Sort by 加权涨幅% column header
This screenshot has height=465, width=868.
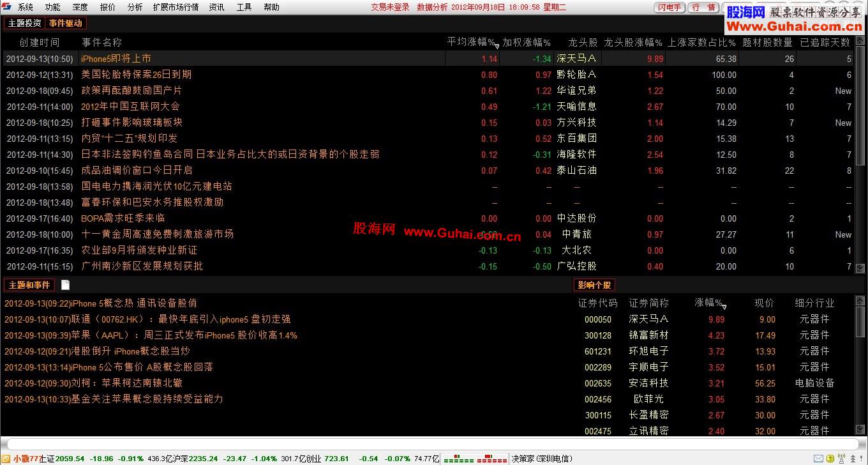point(526,42)
